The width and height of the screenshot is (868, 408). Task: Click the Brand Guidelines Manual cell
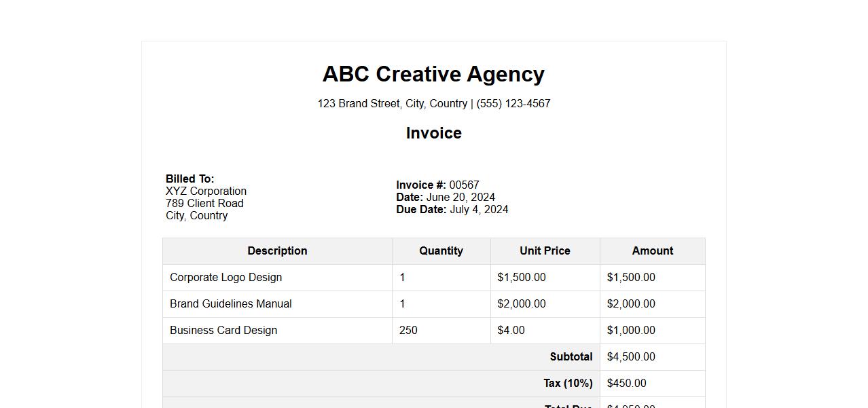tap(230, 304)
